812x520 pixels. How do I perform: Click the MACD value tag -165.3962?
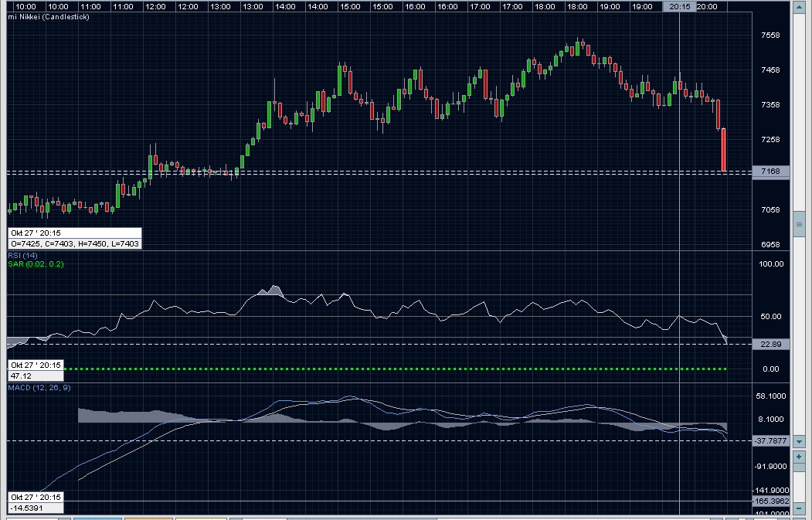pos(770,501)
